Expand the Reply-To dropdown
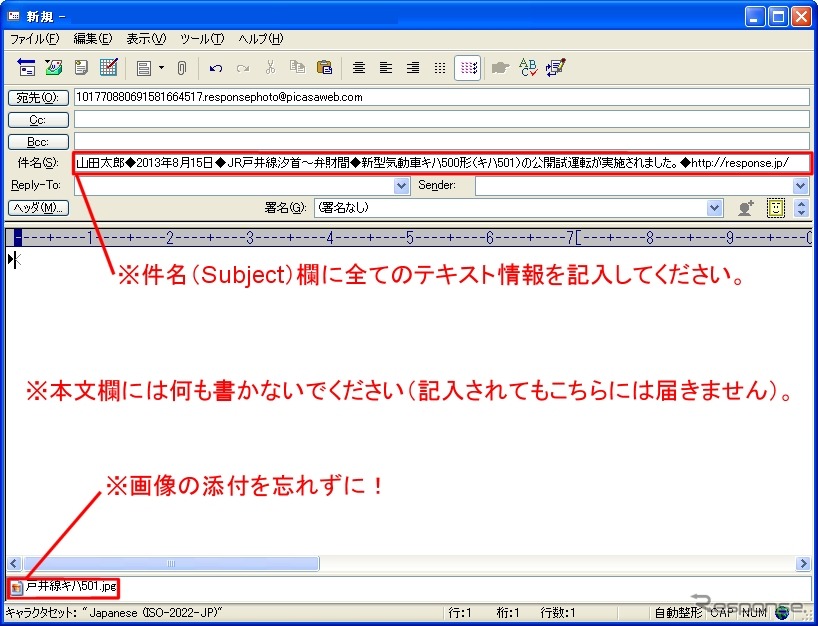Viewport: 818px width, 626px height. [x=402, y=185]
